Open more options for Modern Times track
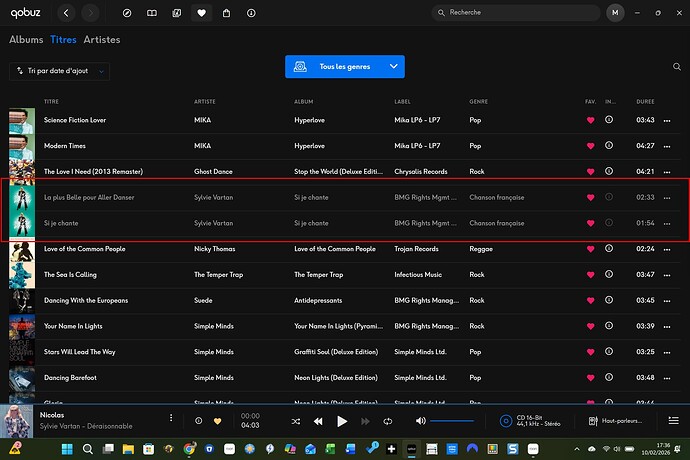The width and height of the screenshot is (690, 460). [x=667, y=146]
